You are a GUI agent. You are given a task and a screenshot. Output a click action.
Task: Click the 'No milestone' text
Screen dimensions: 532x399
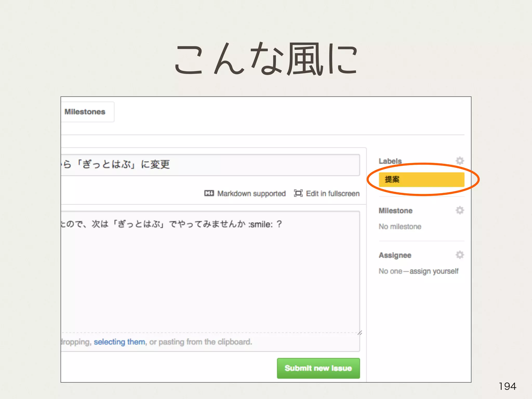[x=400, y=227]
